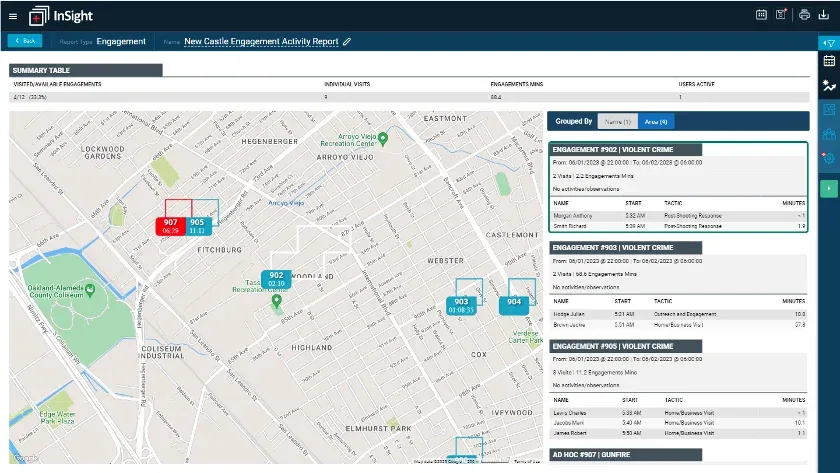Expand the filter panel
Screen dimensions: 840x473
tap(829, 43)
